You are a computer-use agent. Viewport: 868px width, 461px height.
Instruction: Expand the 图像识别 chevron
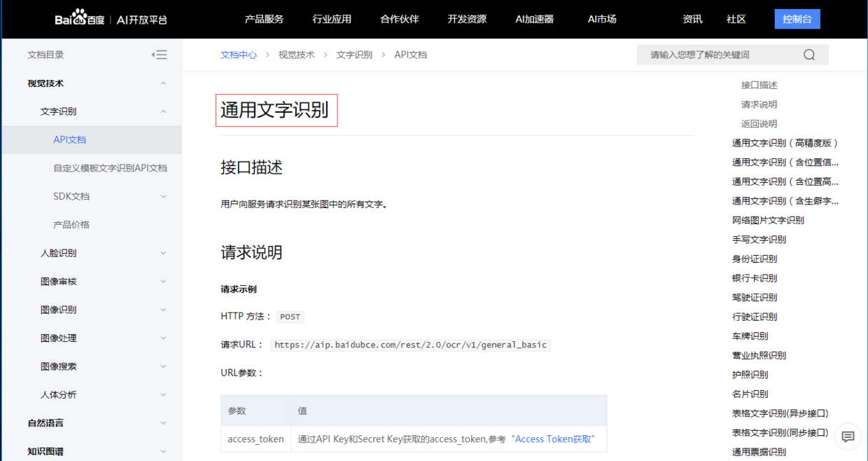coord(163,310)
